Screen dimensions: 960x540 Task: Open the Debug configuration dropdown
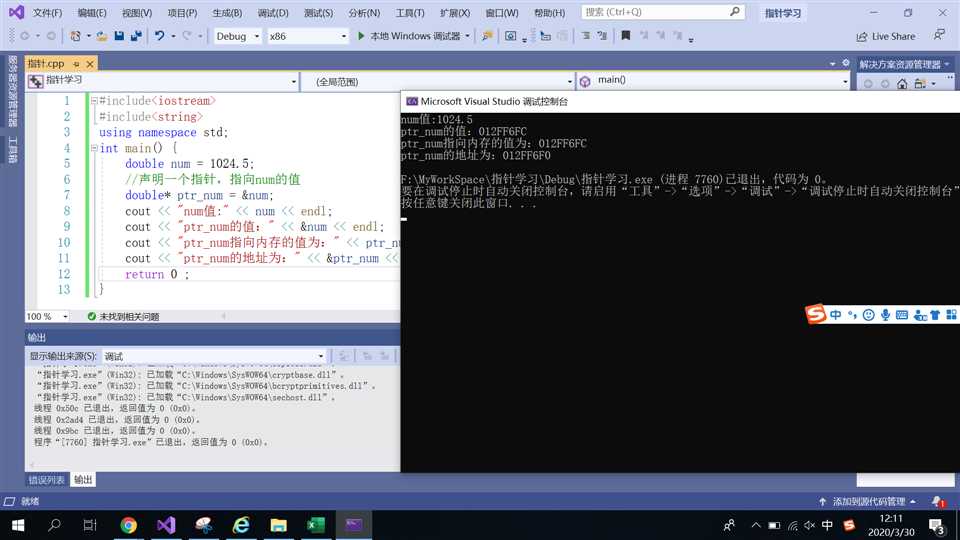point(238,36)
